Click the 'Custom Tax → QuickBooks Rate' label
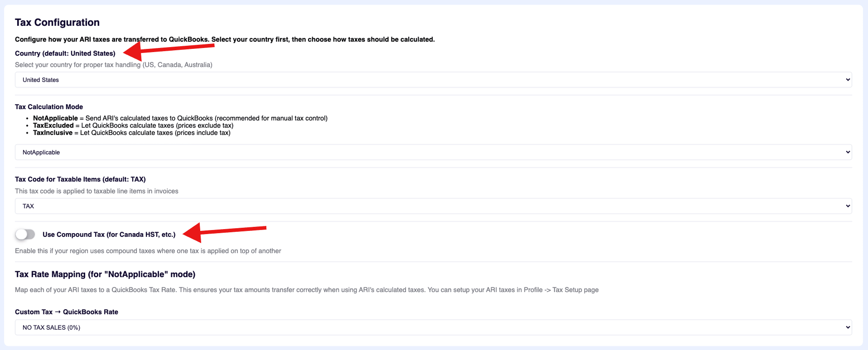The image size is (868, 350). point(67,312)
